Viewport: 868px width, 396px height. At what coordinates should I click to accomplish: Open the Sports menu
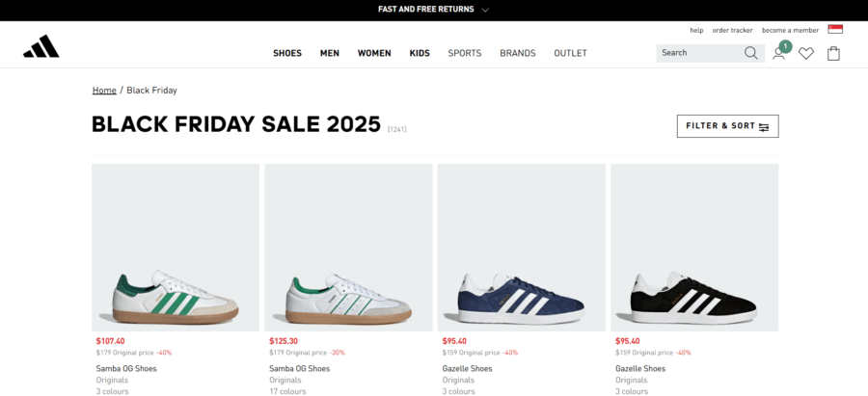(x=464, y=53)
